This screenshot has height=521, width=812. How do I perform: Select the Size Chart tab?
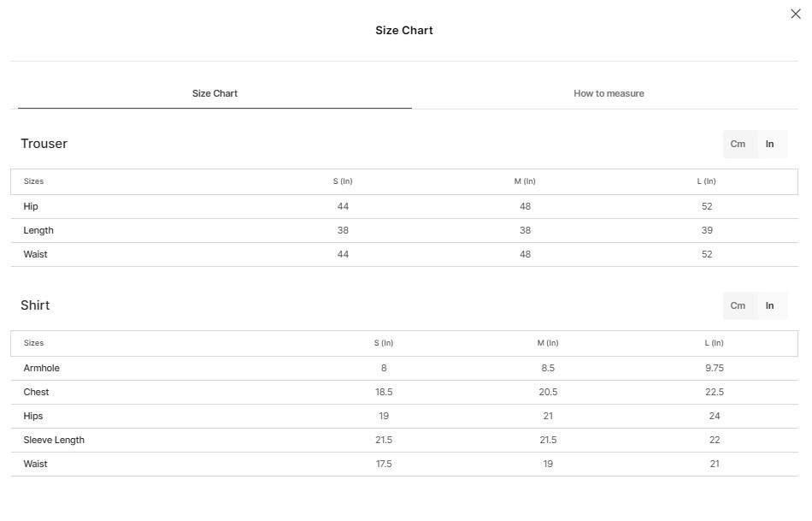[215, 93]
